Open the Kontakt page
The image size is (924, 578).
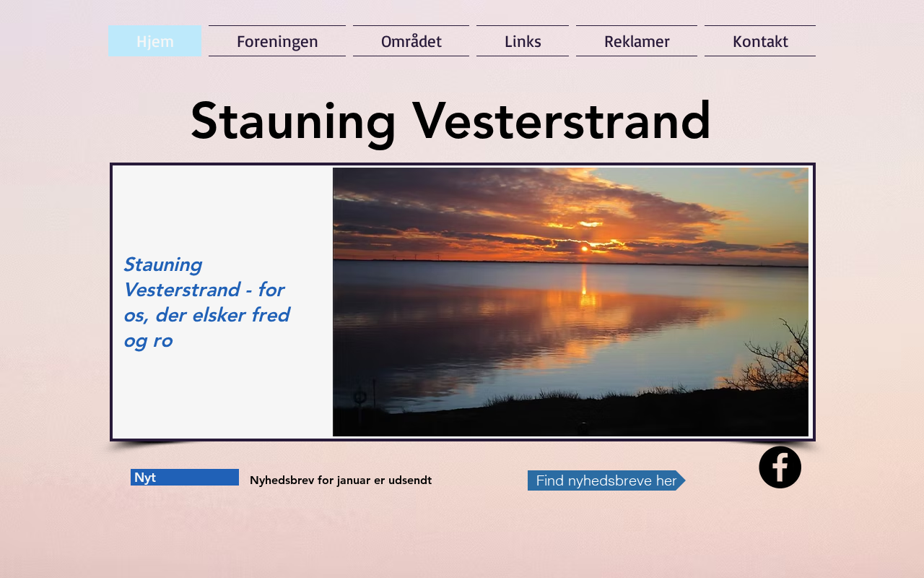pos(760,41)
